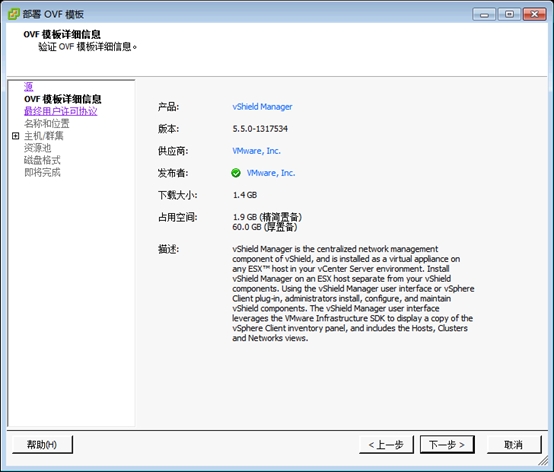Click the 下载大小 field label
Image resolution: width=554 pixels, height=472 pixels.
coord(178,195)
